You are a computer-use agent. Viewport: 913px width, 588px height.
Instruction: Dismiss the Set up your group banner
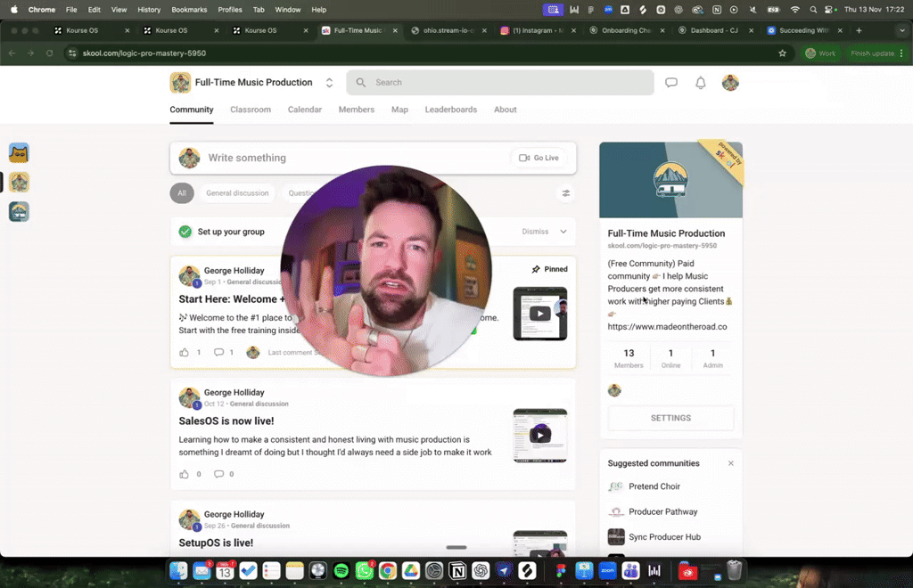tap(535, 232)
